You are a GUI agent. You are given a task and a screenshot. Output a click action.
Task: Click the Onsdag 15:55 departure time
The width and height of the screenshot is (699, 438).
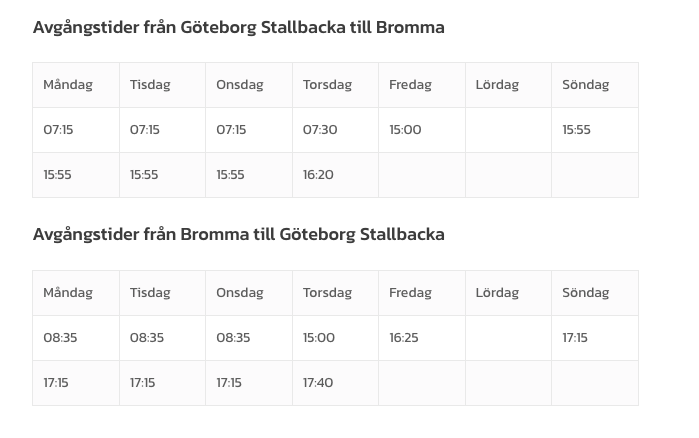pos(230,175)
